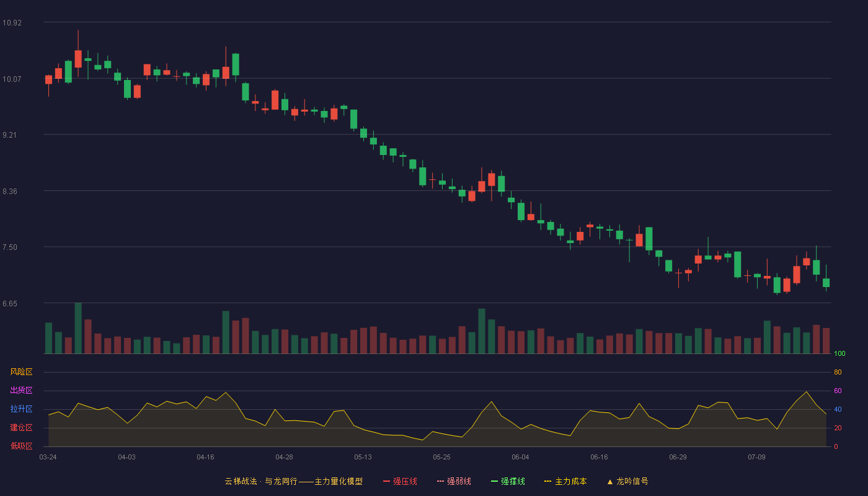Click the 10.92 price axis label
Viewport: 868px width, 496px height.
click(12, 23)
